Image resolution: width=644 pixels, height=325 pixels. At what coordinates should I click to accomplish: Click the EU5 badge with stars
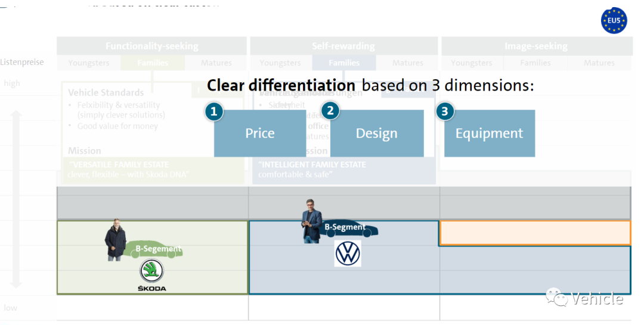[614, 20]
